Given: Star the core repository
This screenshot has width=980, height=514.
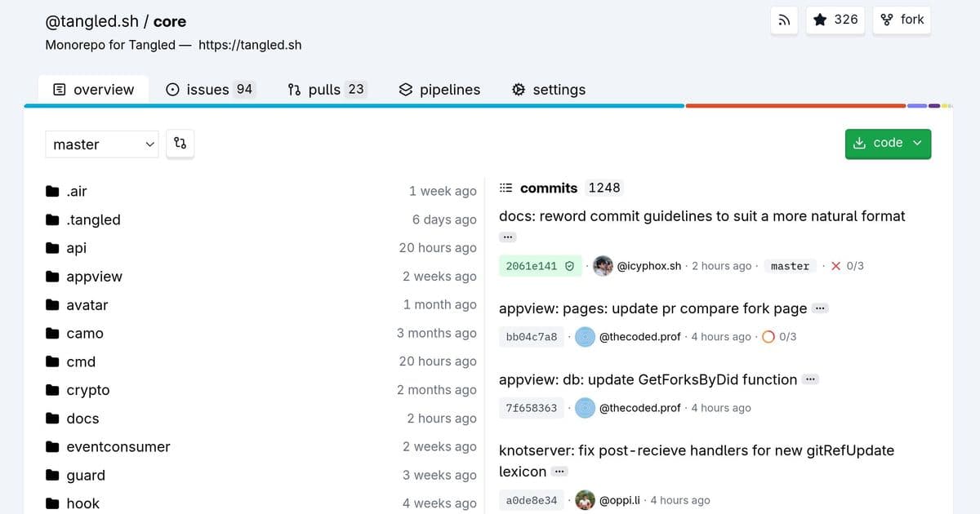Looking at the screenshot, I should 835,20.
